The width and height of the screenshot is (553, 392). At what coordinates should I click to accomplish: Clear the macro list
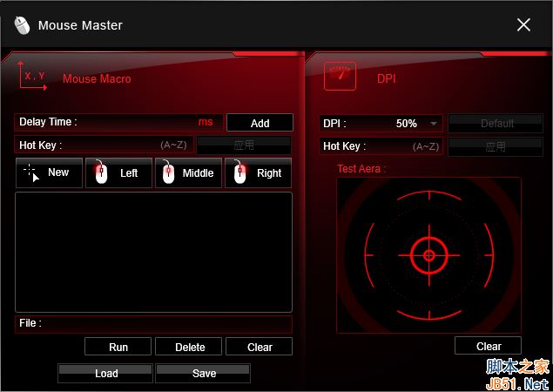pos(260,347)
